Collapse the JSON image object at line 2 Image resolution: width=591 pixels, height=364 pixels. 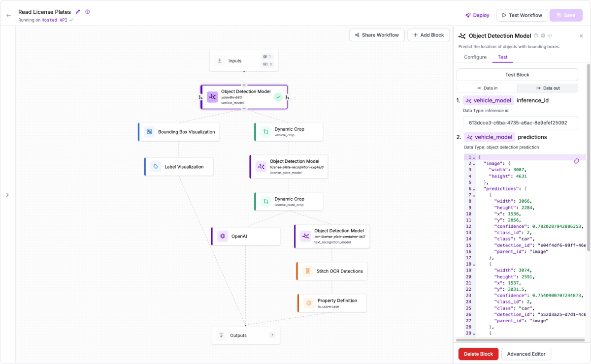[x=474, y=164]
